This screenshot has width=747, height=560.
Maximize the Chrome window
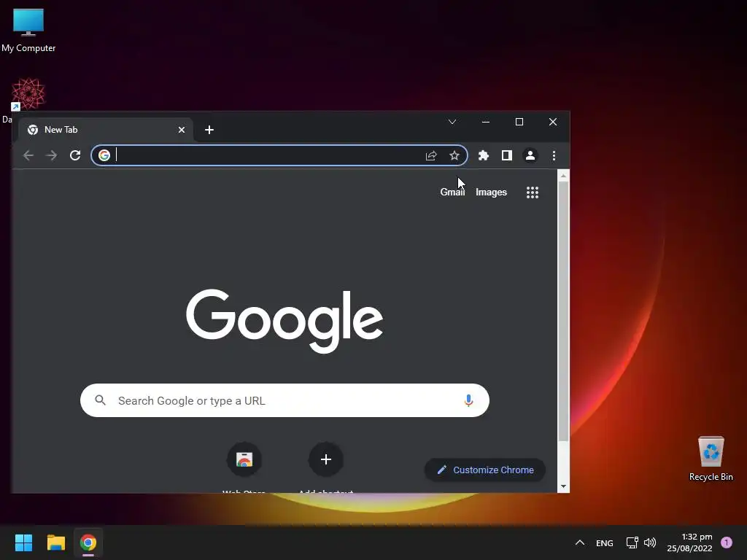(519, 122)
